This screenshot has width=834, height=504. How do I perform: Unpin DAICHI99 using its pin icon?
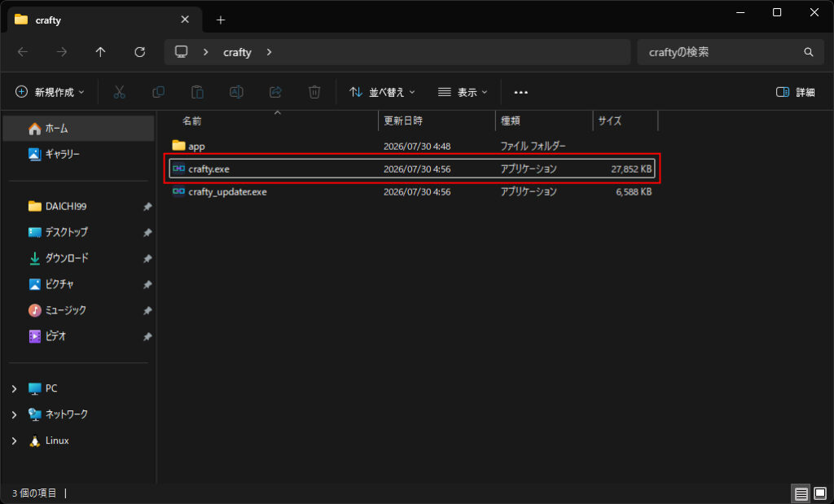pyautogui.click(x=147, y=206)
